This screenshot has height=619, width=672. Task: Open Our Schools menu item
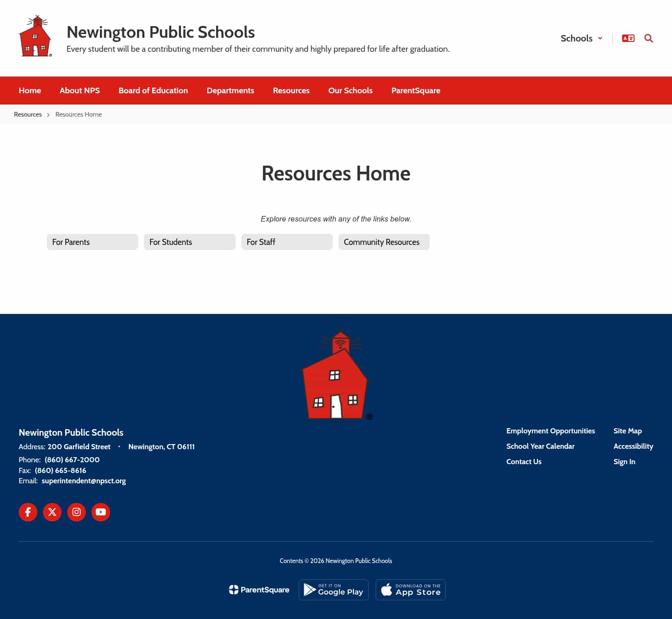coord(350,90)
